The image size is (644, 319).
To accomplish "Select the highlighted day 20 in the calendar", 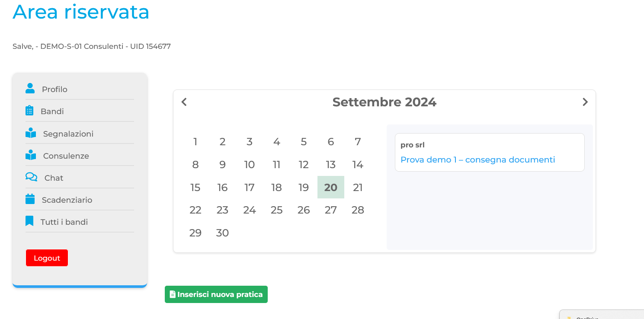I will (330, 187).
